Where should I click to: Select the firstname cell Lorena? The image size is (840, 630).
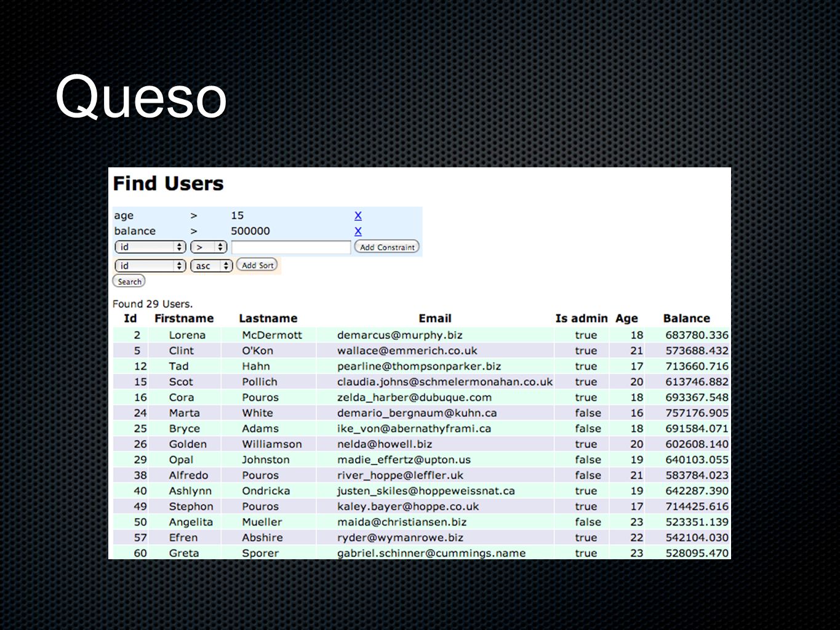pos(187,335)
